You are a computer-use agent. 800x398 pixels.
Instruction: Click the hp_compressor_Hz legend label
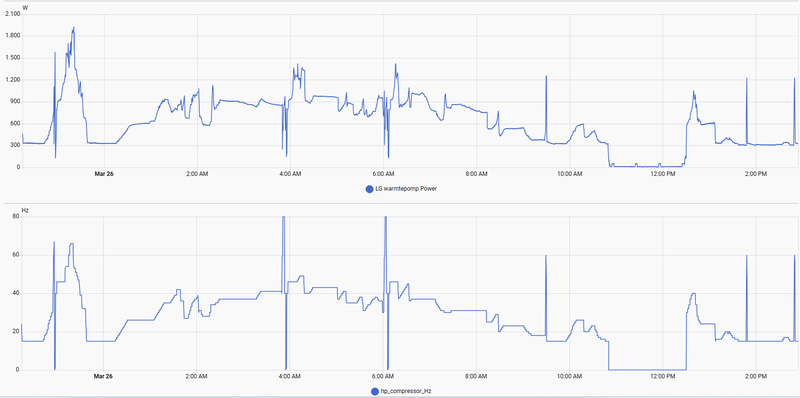407,391
